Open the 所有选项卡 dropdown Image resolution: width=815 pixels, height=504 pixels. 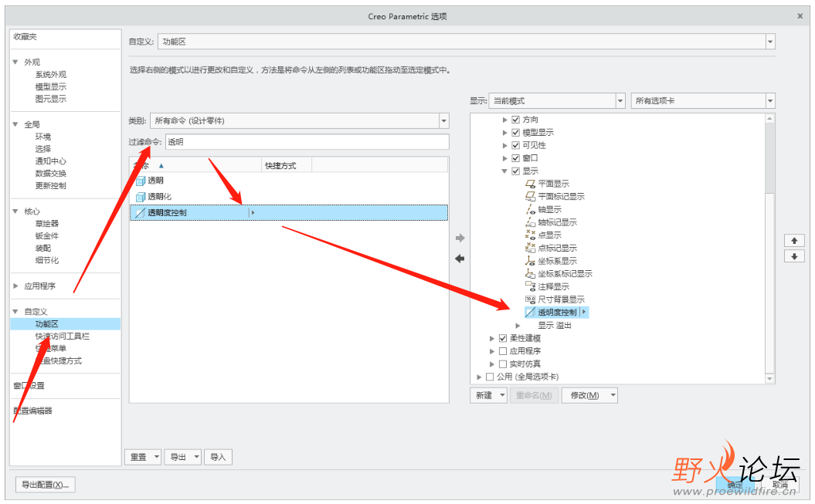(770, 100)
